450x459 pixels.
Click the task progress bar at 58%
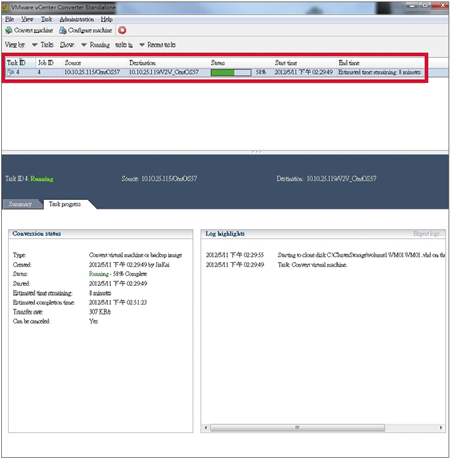231,72
